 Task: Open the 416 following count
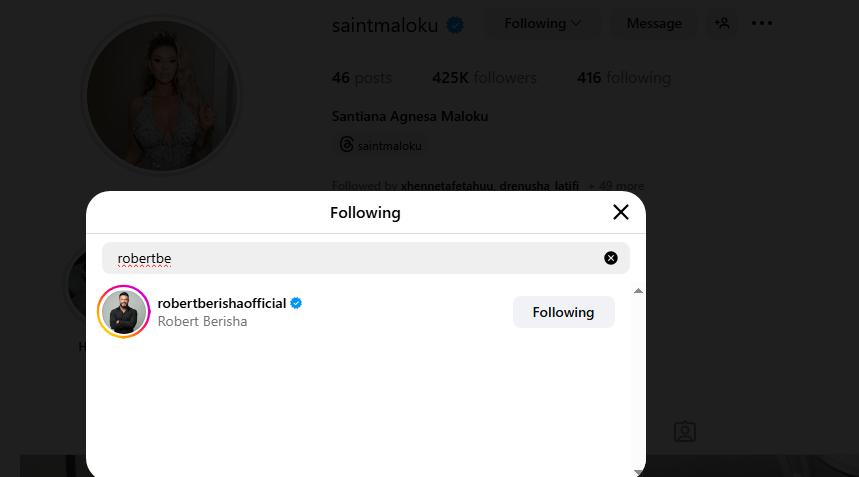(x=623, y=77)
